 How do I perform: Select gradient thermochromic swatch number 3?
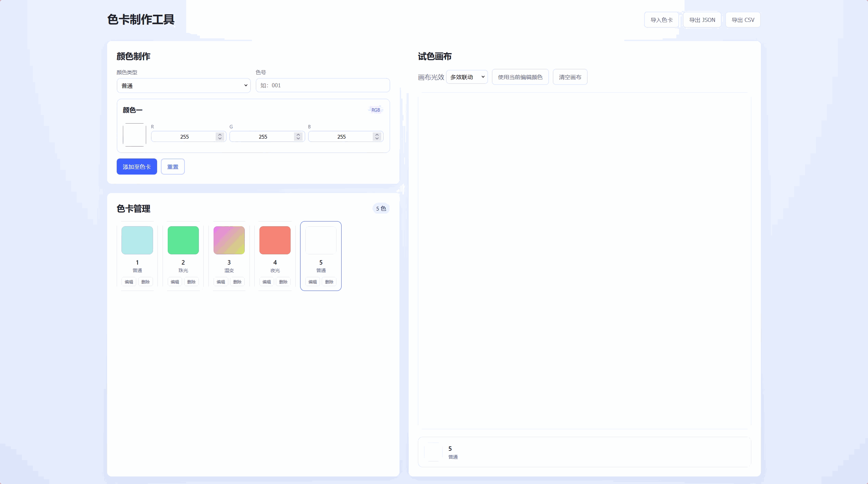(x=229, y=240)
